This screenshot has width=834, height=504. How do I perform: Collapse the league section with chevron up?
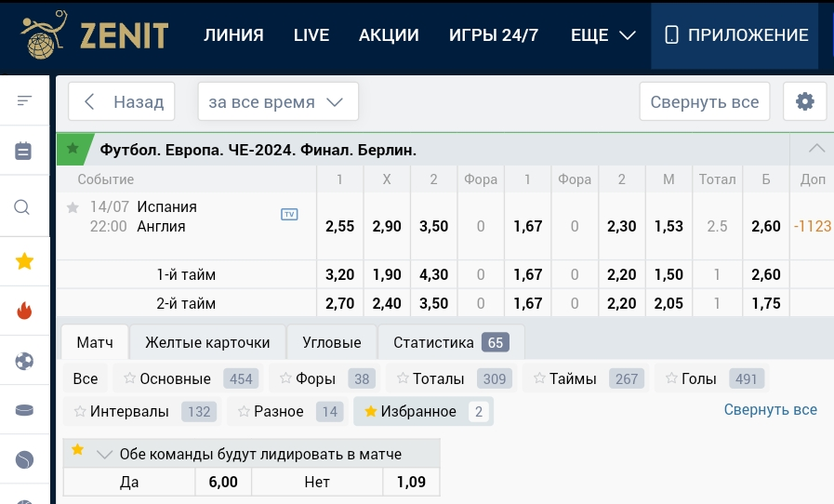click(x=816, y=149)
